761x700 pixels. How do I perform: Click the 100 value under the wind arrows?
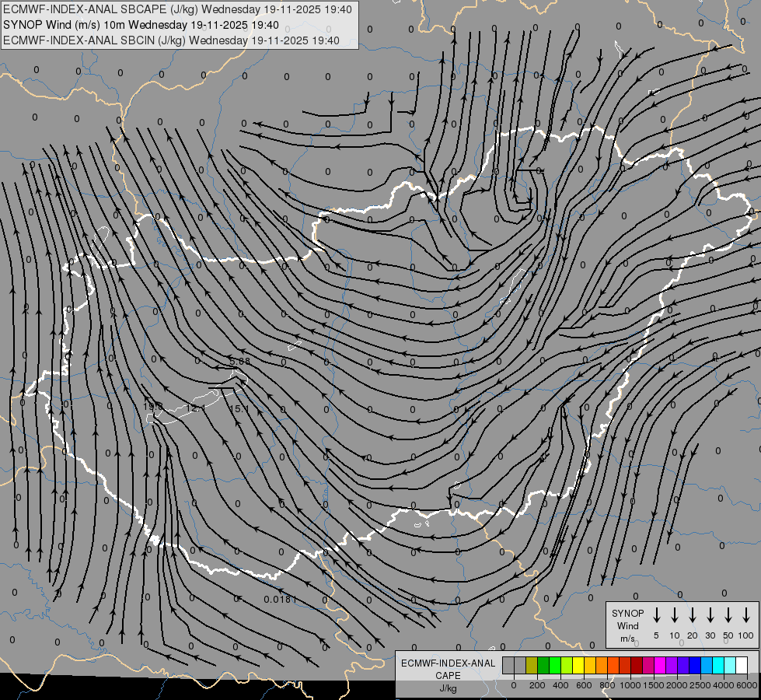(x=746, y=635)
